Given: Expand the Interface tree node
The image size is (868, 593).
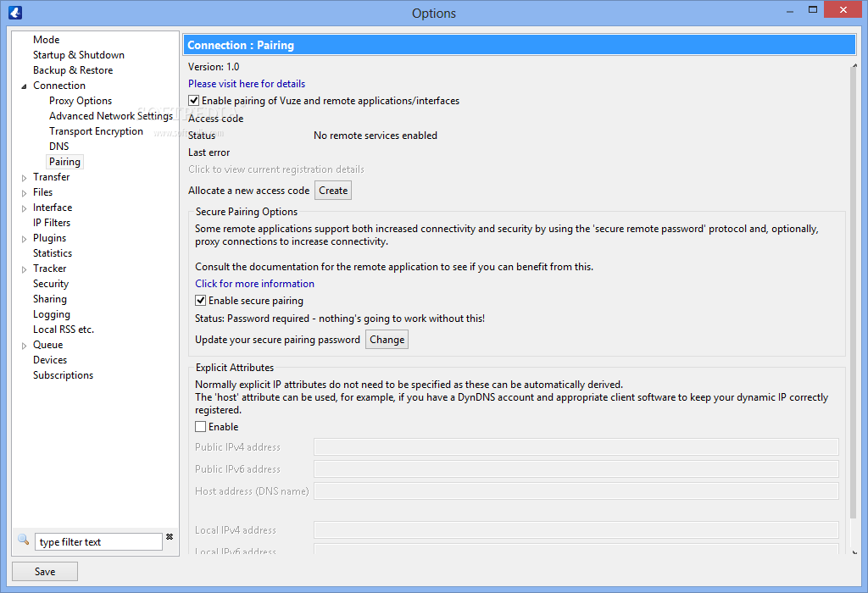Looking at the screenshot, I should 24,208.
